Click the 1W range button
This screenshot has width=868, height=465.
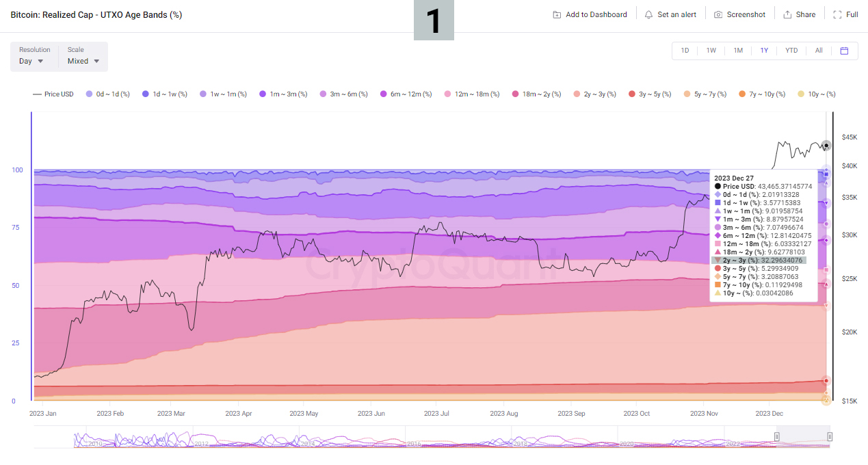point(711,50)
